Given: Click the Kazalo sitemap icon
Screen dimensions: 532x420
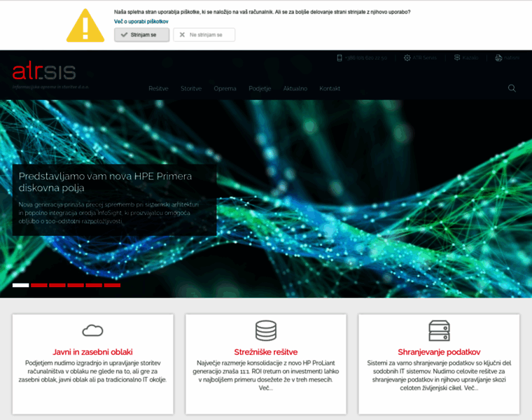Looking at the screenshot, I should [x=457, y=57].
